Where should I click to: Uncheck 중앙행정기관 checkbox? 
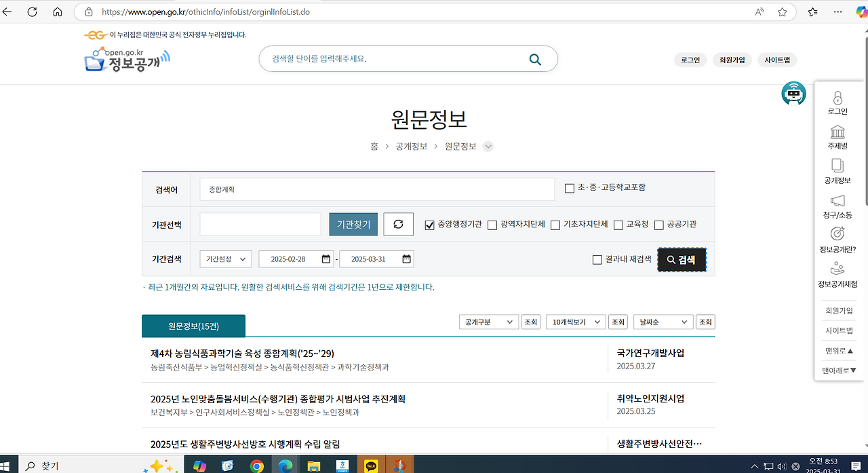(429, 225)
